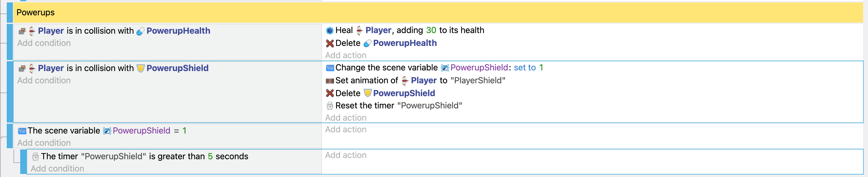Click the Set animation action icon
The width and height of the screenshot is (868, 177).
[x=330, y=81]
